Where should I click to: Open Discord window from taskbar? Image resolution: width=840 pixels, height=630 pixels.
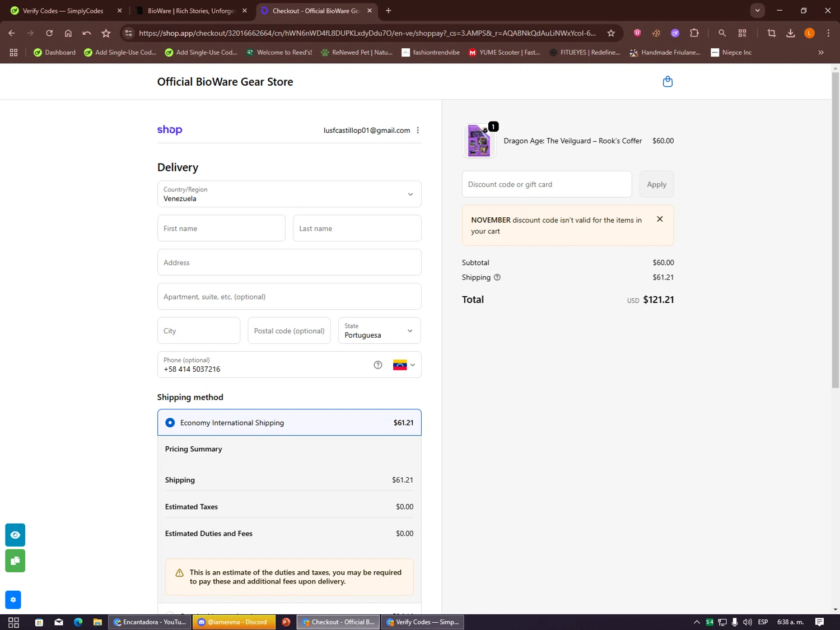coord(234,622)
